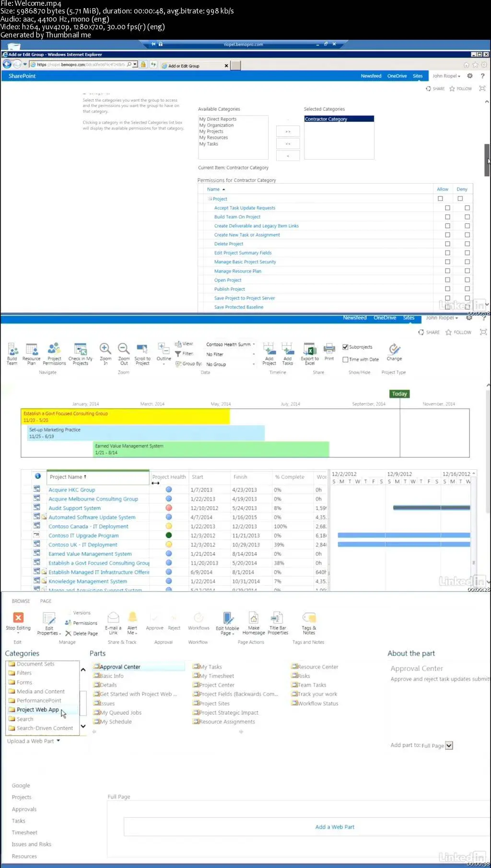Open the Audit Support System project link

point(74,508)
